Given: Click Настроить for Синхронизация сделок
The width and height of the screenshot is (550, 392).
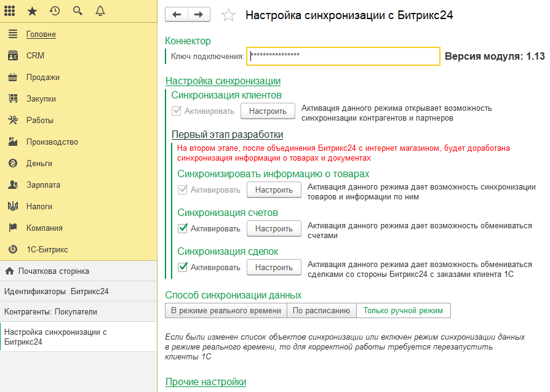Looking at the screenshot, I should click(274, 268).
